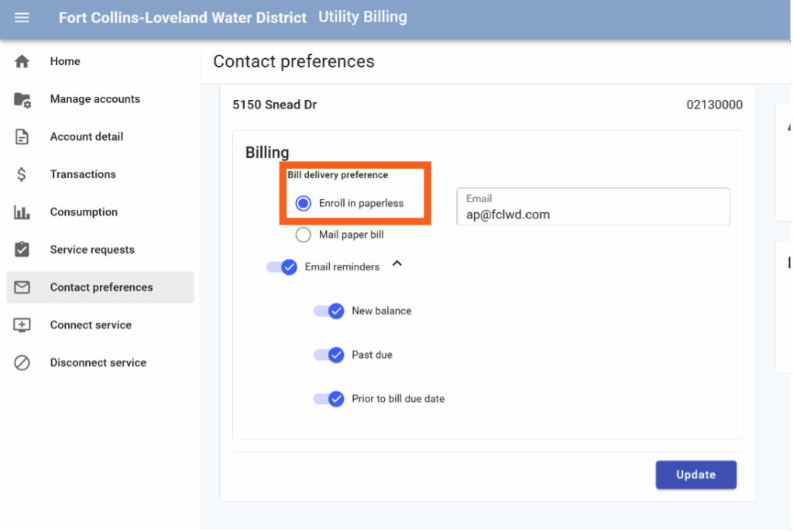Select the Disconnect service icon
The image size is (793, 532).
tap(22, 362)
